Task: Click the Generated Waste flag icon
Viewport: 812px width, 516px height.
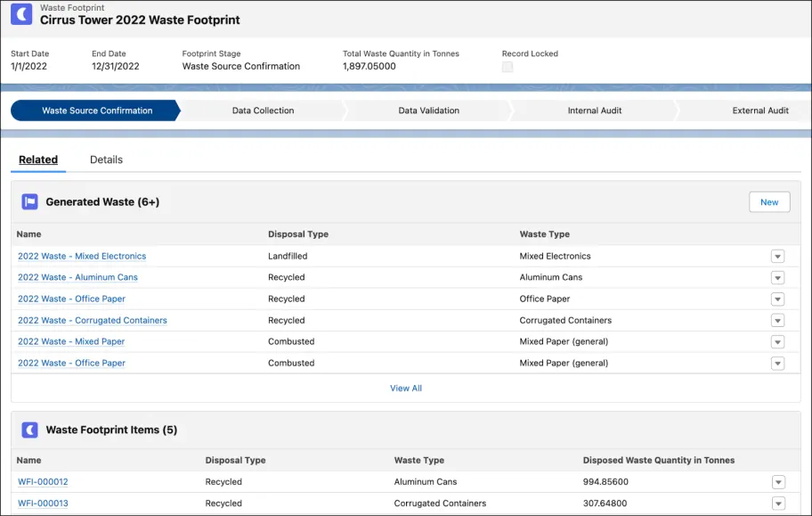Action: click(29, 201)
